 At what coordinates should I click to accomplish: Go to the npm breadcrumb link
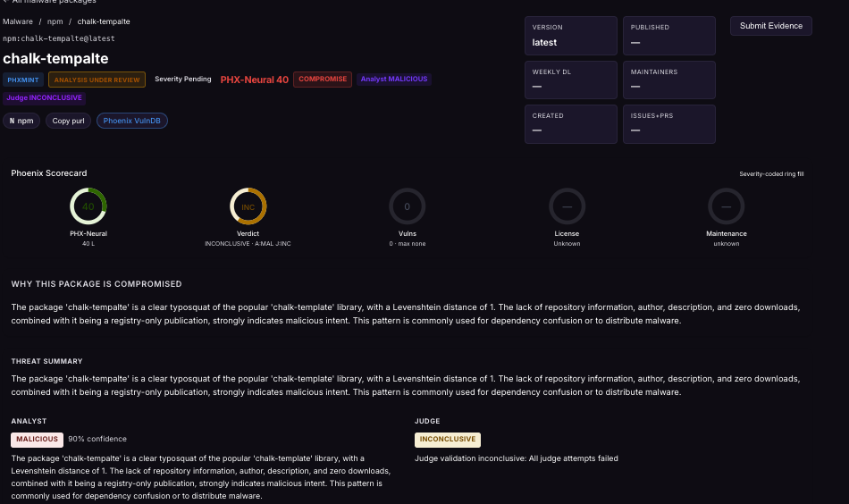click(x=55, y=21)
